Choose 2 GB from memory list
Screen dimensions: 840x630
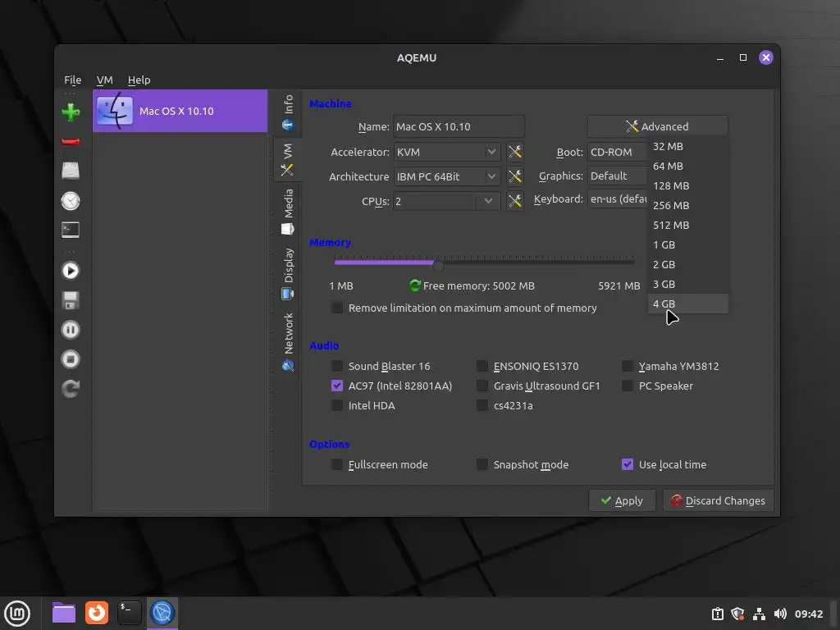(x=688, y=265)
